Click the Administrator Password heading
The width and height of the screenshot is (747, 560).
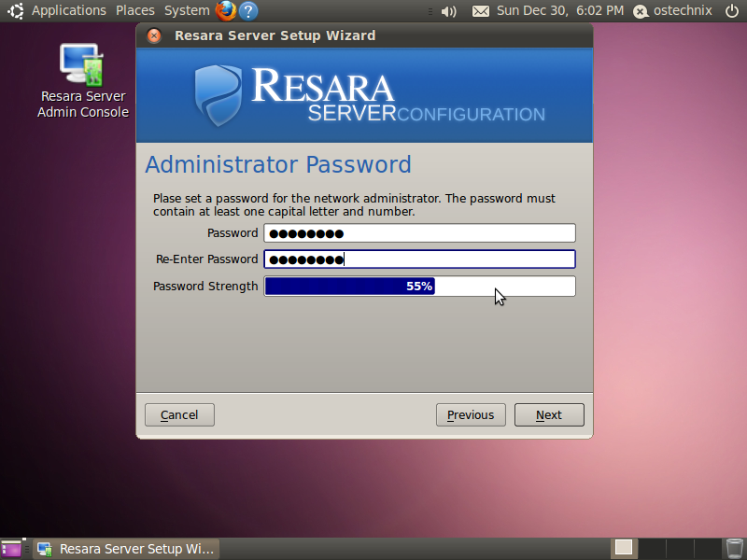[x=278, y=165]
